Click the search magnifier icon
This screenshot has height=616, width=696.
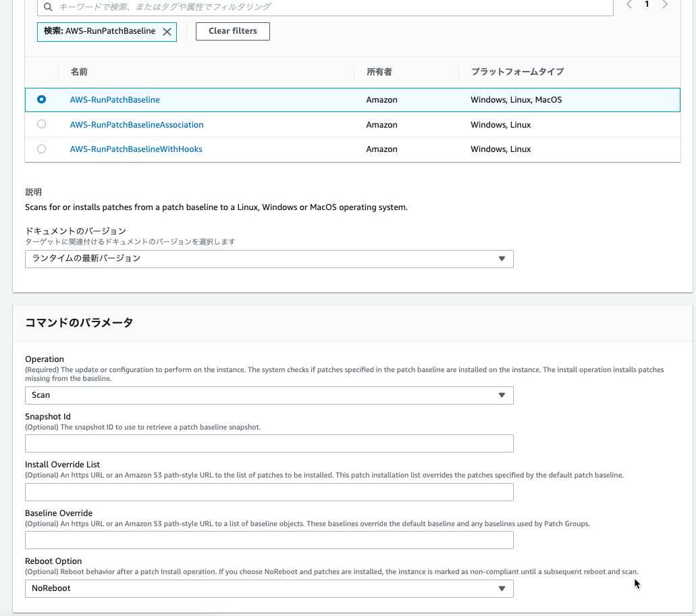[49, 7]
